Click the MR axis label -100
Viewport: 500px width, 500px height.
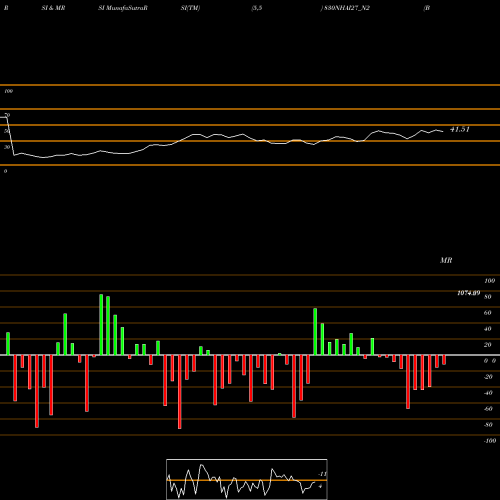[490, 441]
